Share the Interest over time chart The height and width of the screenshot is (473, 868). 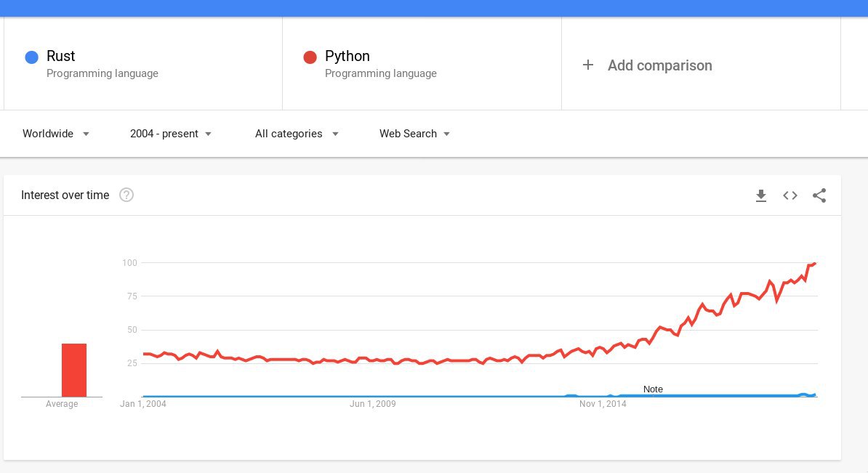point(819,195)
